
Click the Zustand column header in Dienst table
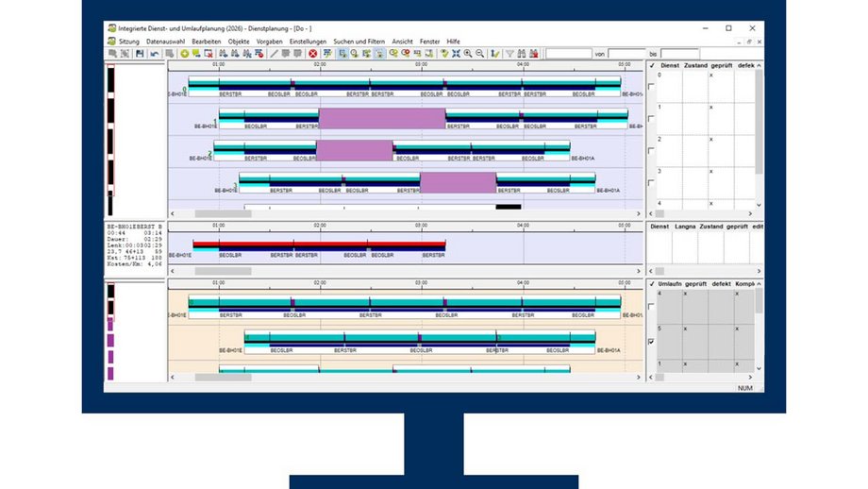695,64
